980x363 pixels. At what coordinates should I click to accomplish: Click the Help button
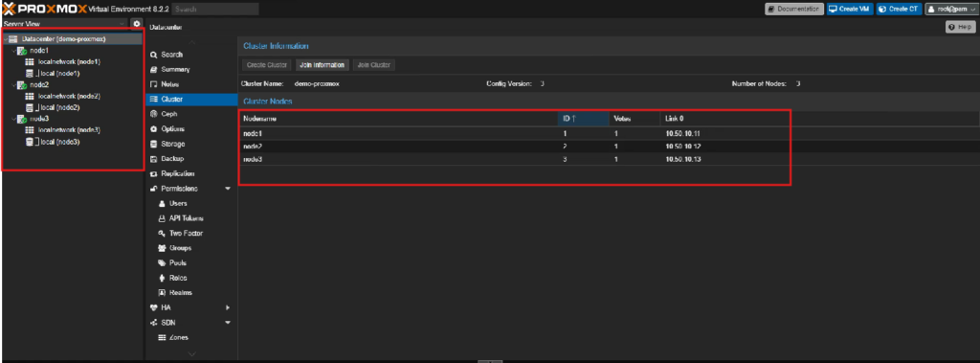tap(961, 28)
